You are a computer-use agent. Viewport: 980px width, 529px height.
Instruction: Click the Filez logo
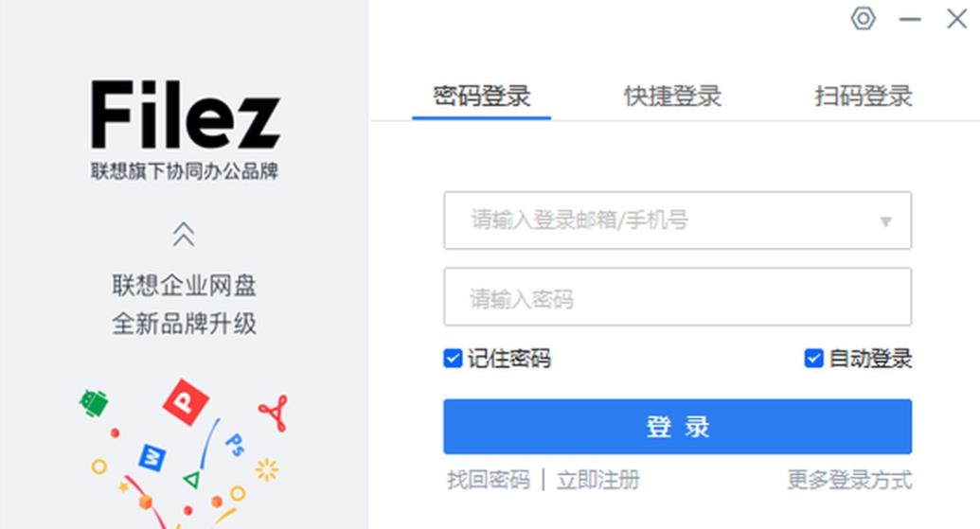click(185, 115)
